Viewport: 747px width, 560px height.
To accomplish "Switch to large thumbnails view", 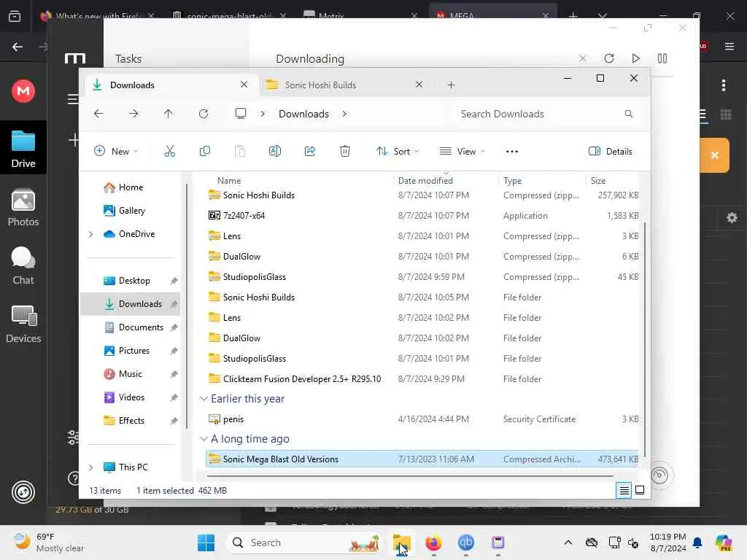I will [640, 490].
